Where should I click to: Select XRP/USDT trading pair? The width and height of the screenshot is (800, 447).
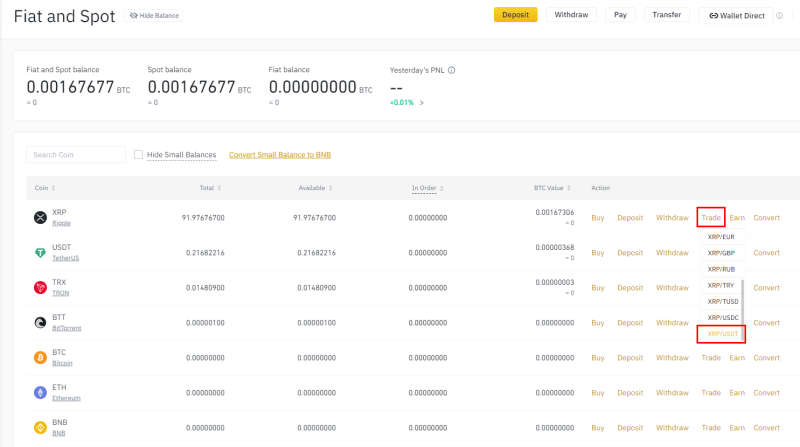(722, 334)
